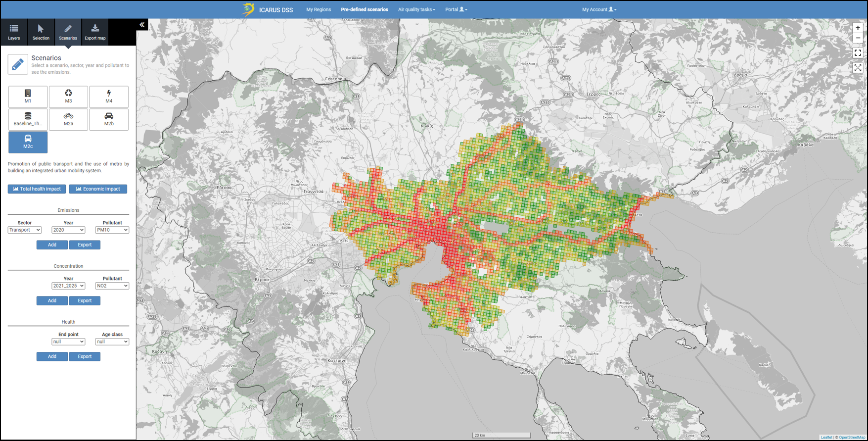Activate the Selection tool
Image resolution: width=868 pixels, height=441 pixels.
click(41, 32)
